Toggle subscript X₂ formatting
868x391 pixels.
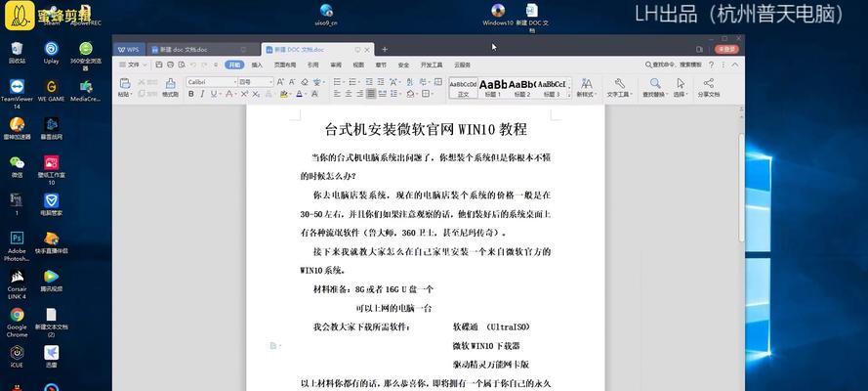coord(255,94)
